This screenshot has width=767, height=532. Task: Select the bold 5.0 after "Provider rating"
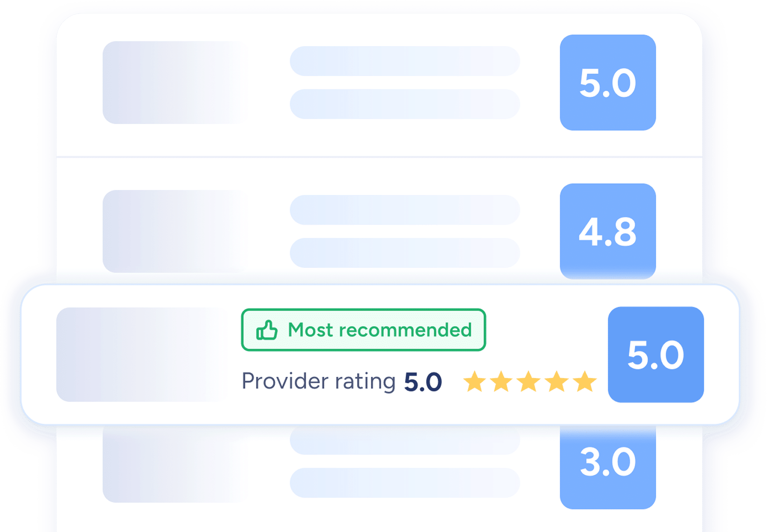tap(423, 382)
